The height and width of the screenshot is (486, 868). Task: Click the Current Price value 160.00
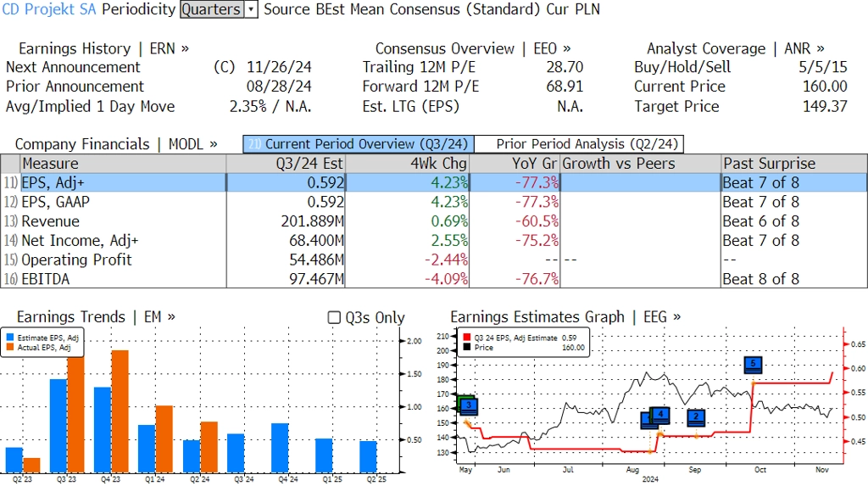pos(825,87)
